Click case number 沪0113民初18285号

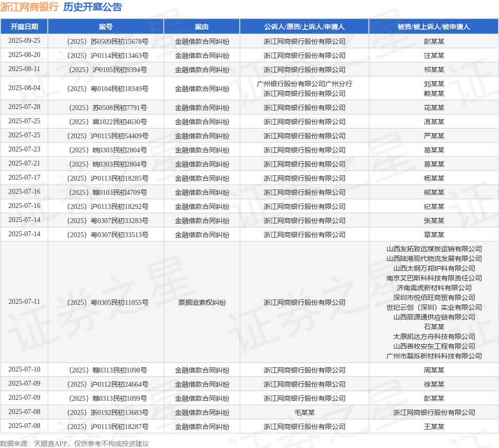click(x=108, y=178)
